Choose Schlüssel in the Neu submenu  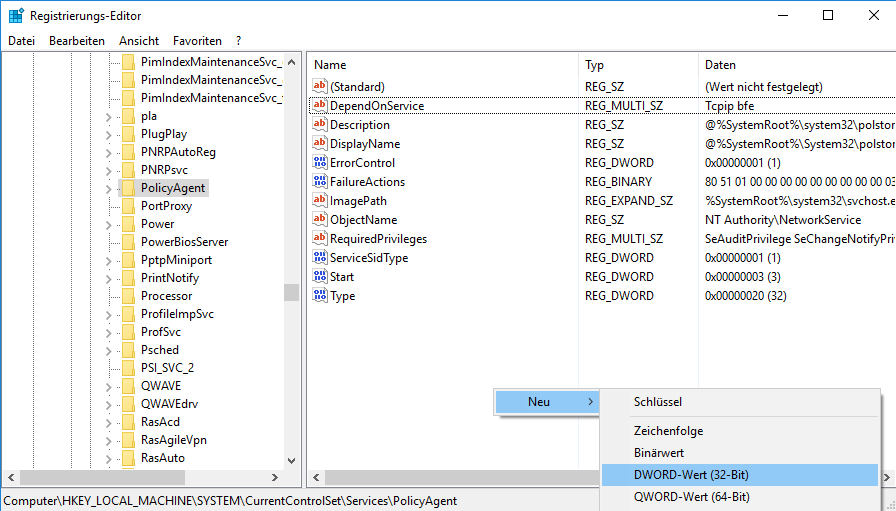coord(740,402)
